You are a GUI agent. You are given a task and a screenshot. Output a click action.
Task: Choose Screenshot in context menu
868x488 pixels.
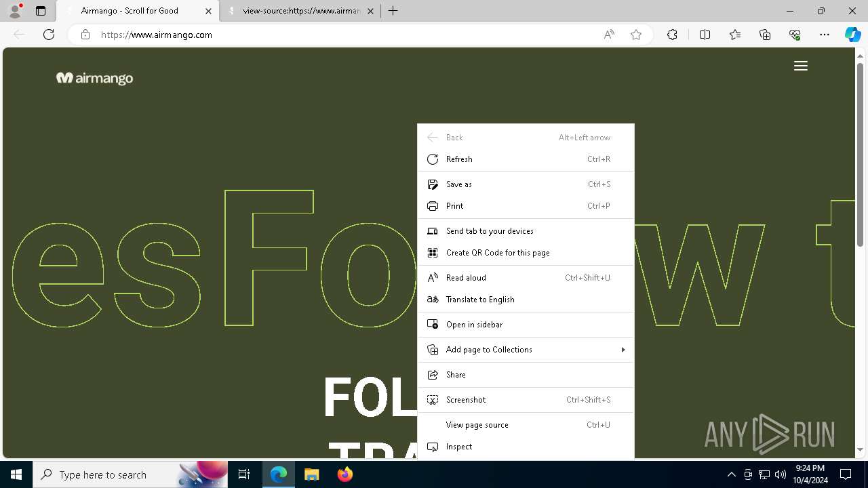coord(526,400)
